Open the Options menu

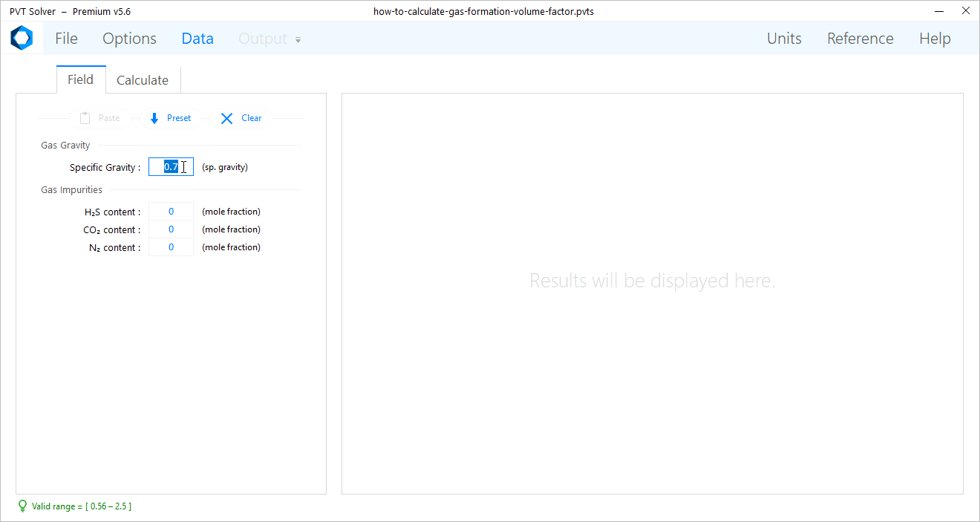point(129,39)
